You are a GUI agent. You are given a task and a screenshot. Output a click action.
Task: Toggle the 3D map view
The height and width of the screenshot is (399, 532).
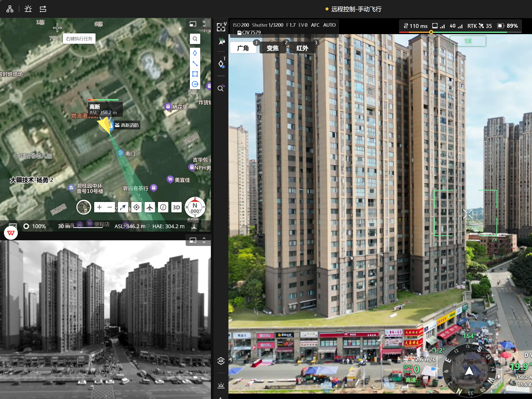point(176,207)
